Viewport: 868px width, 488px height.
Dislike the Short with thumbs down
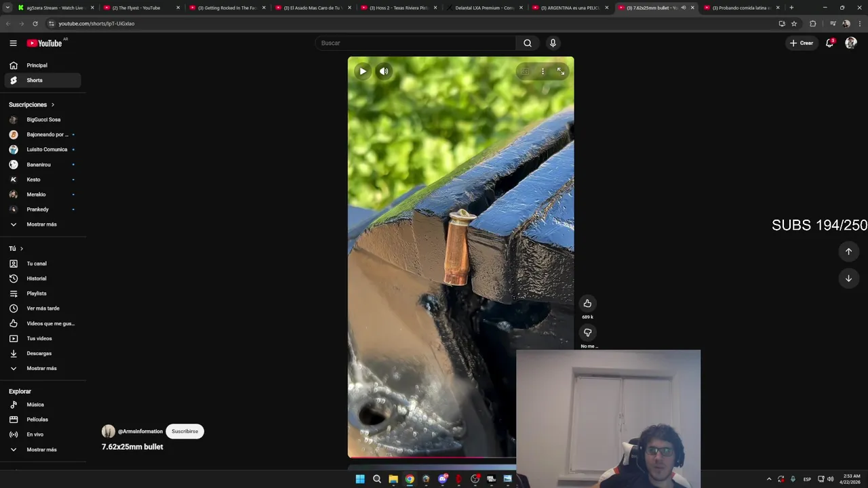pos(587,332)
